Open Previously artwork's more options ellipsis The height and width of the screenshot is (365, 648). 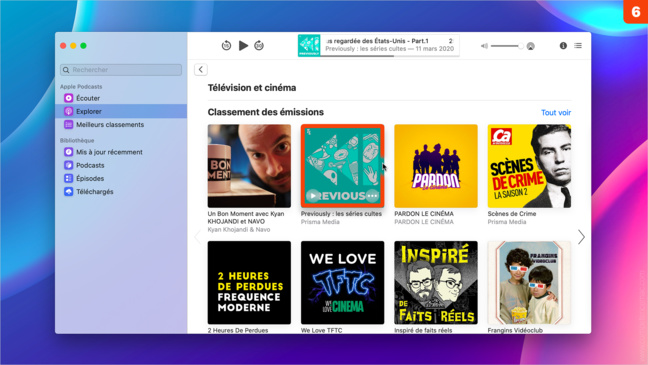pos(372,196)
